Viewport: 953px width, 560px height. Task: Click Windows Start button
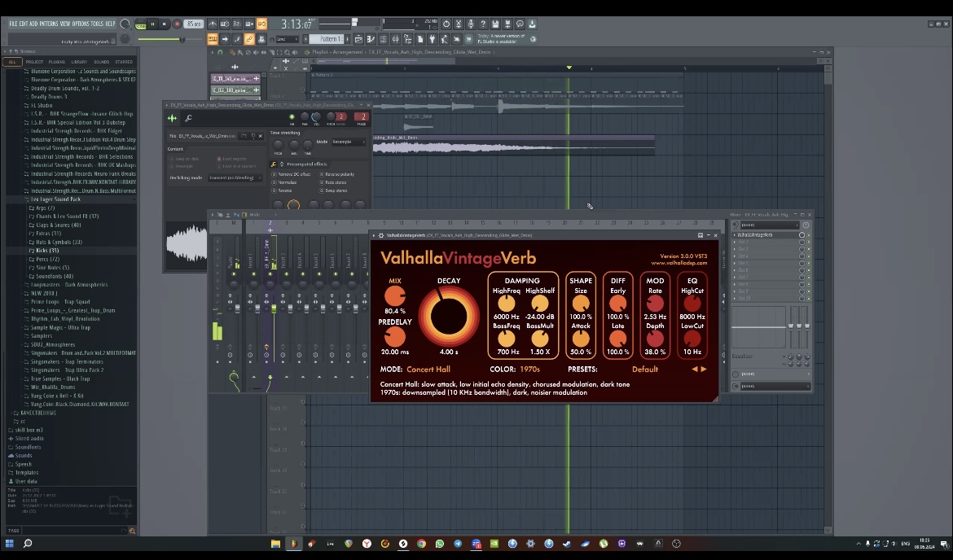point(9,544)
